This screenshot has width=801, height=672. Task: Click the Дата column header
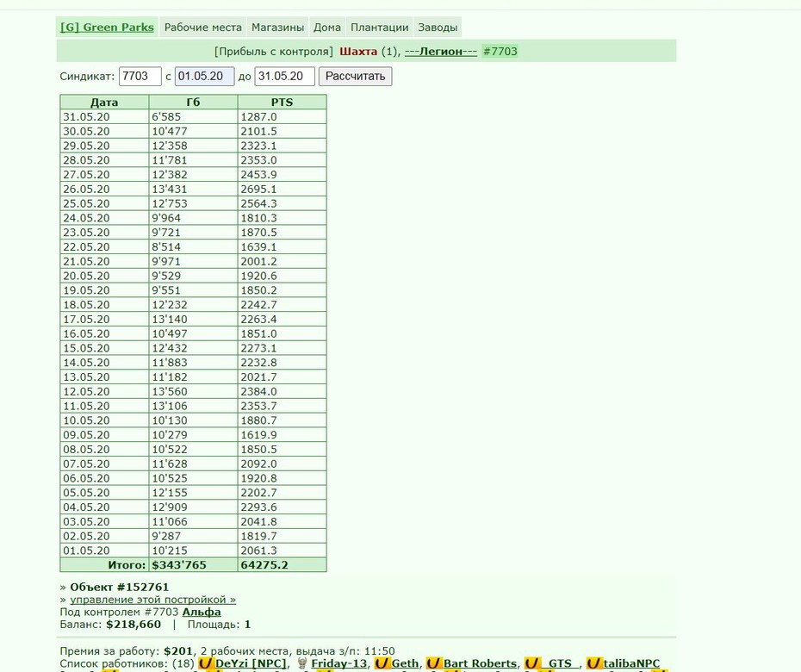click(104, 102)
